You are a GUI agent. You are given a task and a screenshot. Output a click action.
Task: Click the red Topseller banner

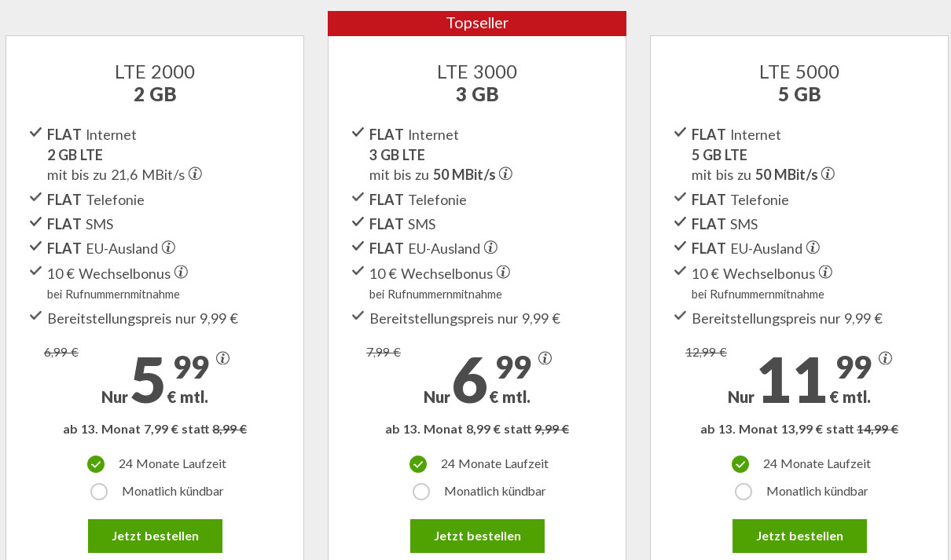477,24
